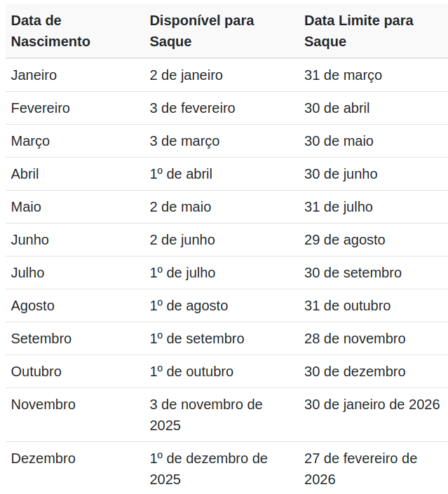Click the '29 de agosto' deadline cell

tap(344, 240)
